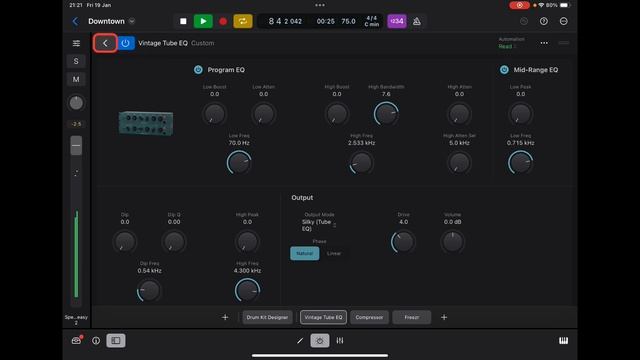The width and height of the screenshot is (640, 360).
Task: Click the Drive knob
Action: tap(403, 242)
